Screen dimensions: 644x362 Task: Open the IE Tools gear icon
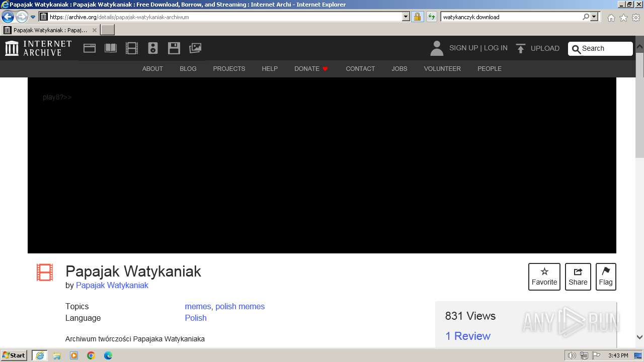click(636, 18)
